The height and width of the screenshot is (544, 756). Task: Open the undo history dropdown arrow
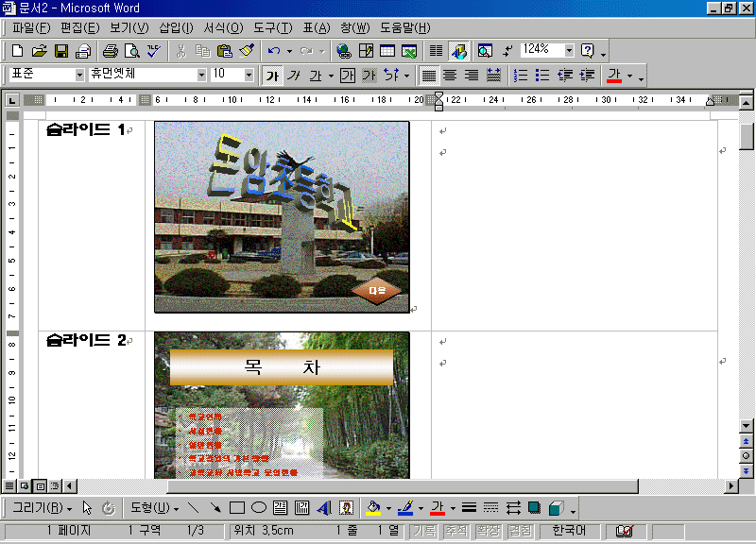coord(289,51)
